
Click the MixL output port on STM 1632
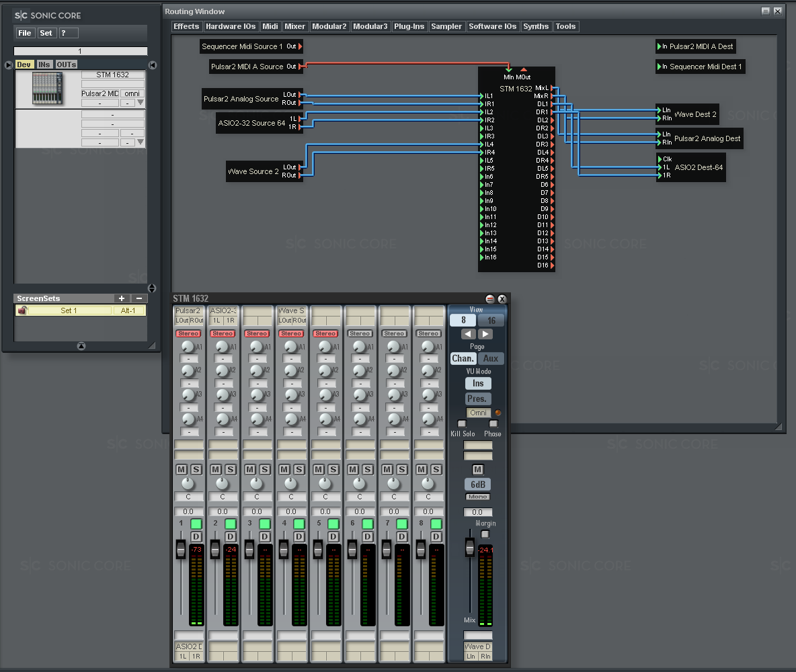(x=552, y=88)
